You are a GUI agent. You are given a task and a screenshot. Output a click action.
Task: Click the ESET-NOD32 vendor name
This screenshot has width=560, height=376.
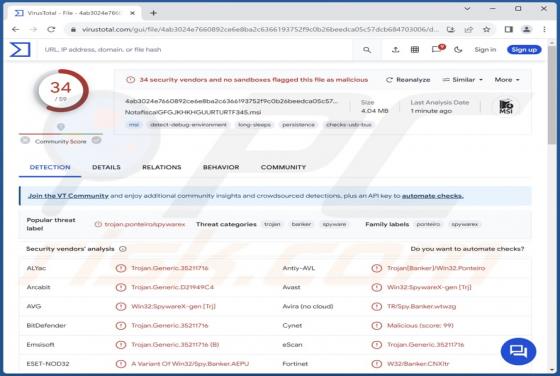(48, 364)
